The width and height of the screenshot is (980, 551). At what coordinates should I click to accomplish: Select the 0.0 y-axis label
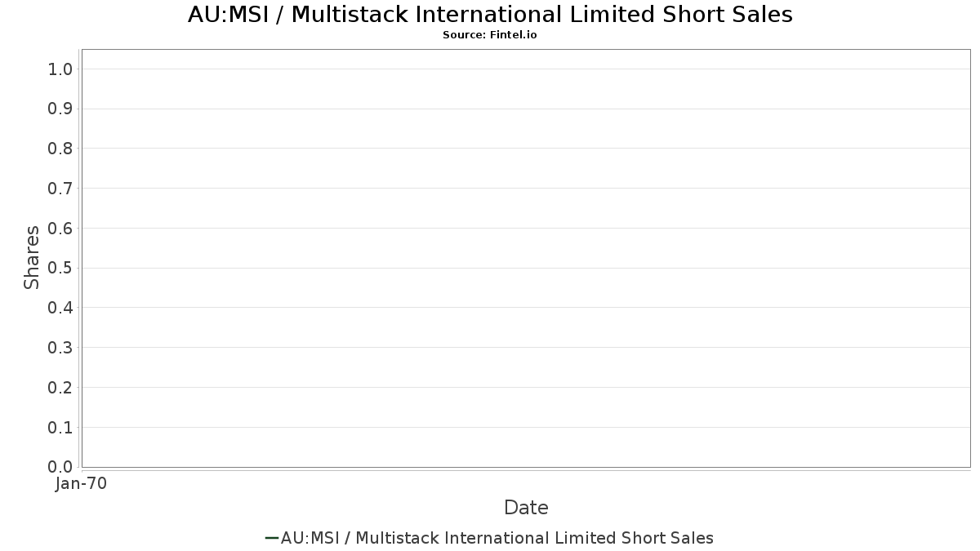(x=61, y=467)
